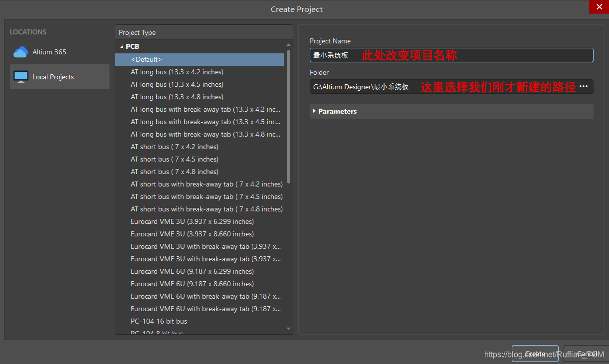Click the Project Type list scrollbar thumb

(x=288, y=117)
